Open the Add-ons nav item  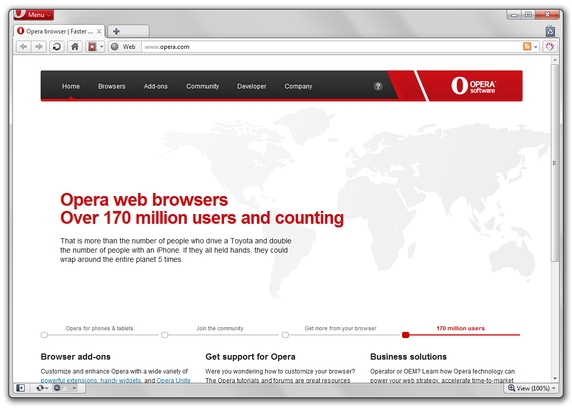[x=155, y=86]
